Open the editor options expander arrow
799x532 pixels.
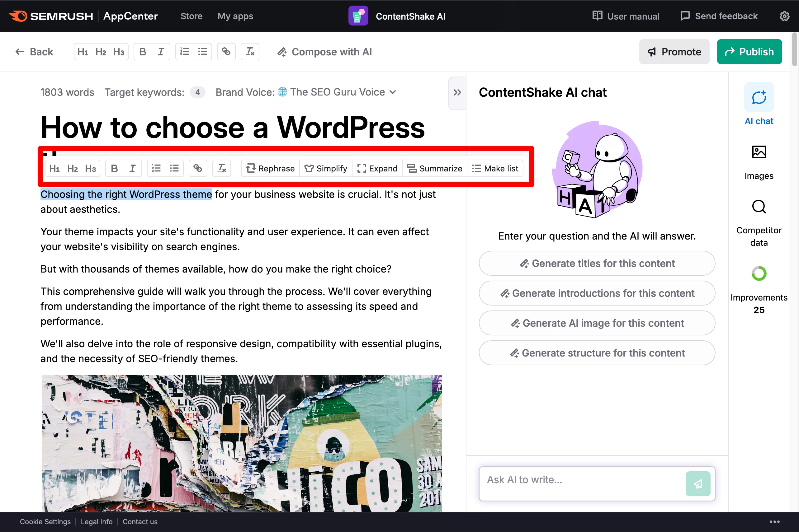coord(457,92)
